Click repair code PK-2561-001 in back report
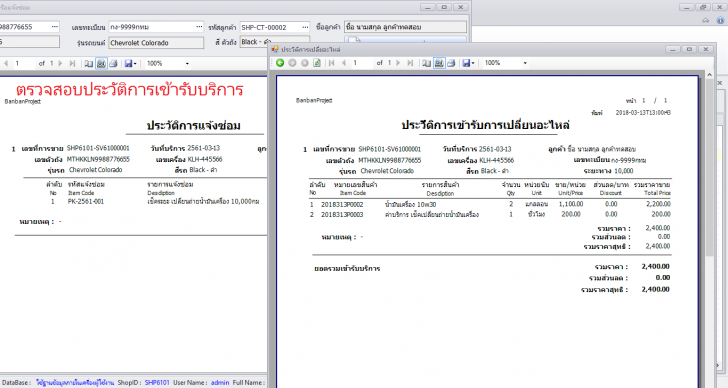 (86, 201)
